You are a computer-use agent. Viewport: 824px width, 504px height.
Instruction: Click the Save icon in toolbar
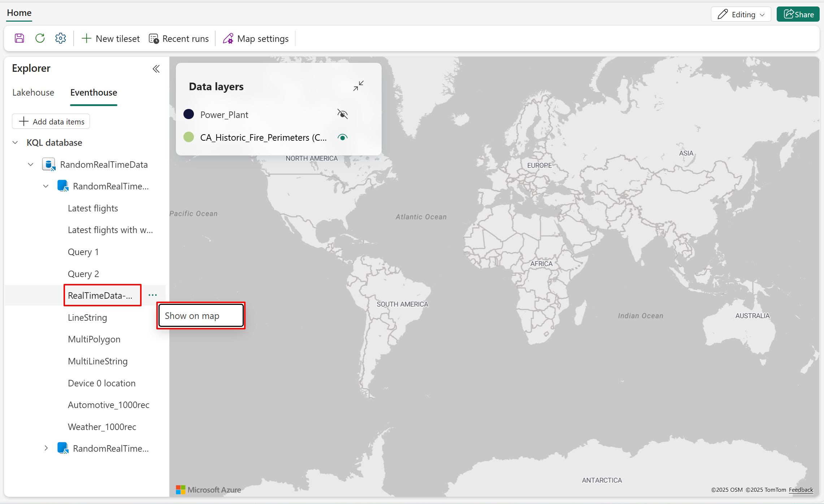coord(19,38)
